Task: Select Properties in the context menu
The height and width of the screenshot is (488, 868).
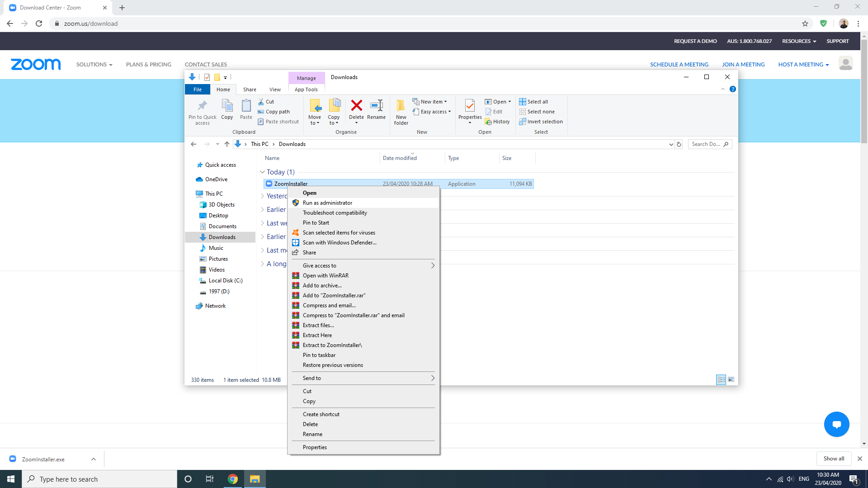Action: [x=364, y=447]
